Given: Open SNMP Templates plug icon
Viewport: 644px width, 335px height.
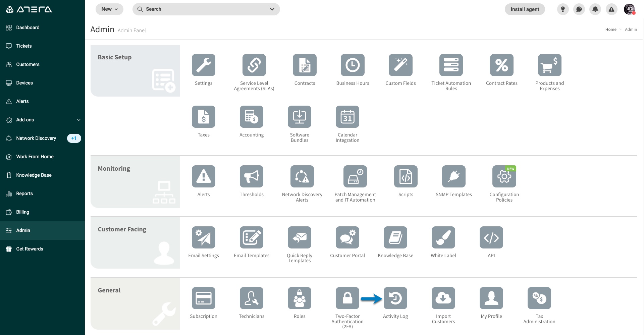Looking at the screenshot, I should coord(454,176).
